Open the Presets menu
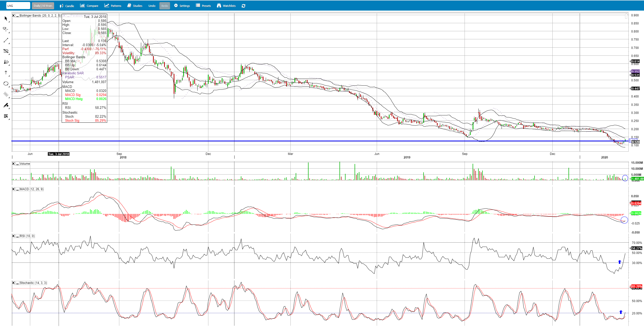The width and height of the screenshot is (644, 327). pos(203,6)
